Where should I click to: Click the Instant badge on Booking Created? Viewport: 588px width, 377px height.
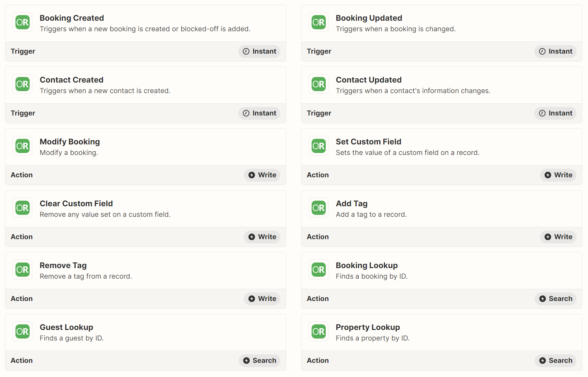tap(259, 51)
